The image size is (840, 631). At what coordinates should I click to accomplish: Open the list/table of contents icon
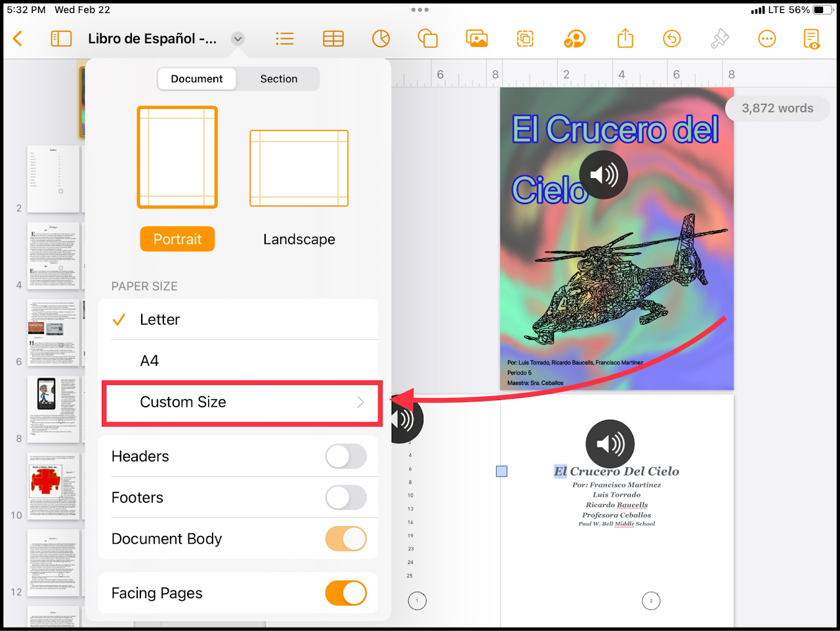tap(285, 39)
